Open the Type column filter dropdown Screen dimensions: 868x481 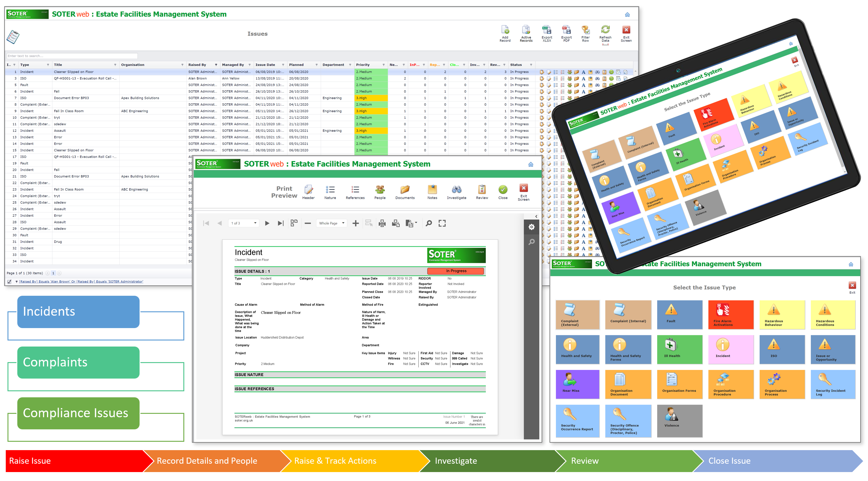tap(48, 65)
